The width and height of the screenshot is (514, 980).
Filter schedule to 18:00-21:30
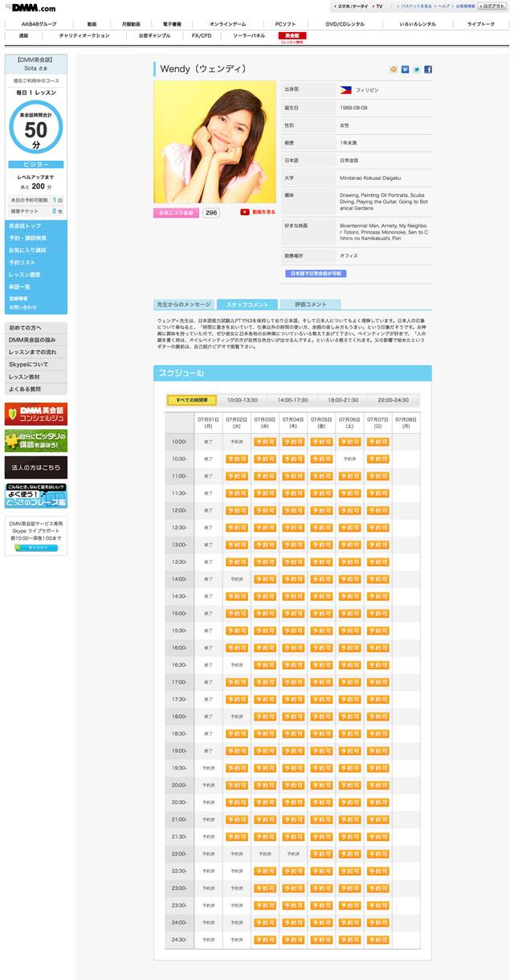coord(343,399)
